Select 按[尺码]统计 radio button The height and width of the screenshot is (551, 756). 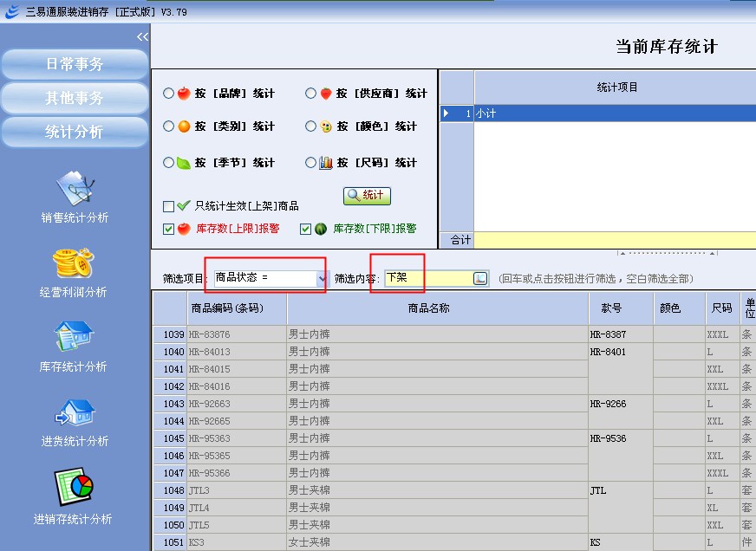click(x=310, y=163)
